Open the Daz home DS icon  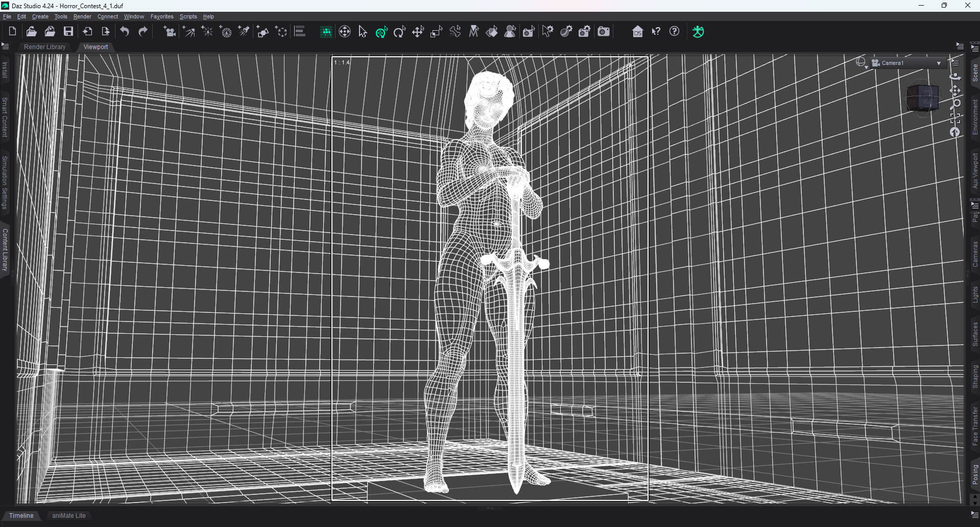pos(638,32)
